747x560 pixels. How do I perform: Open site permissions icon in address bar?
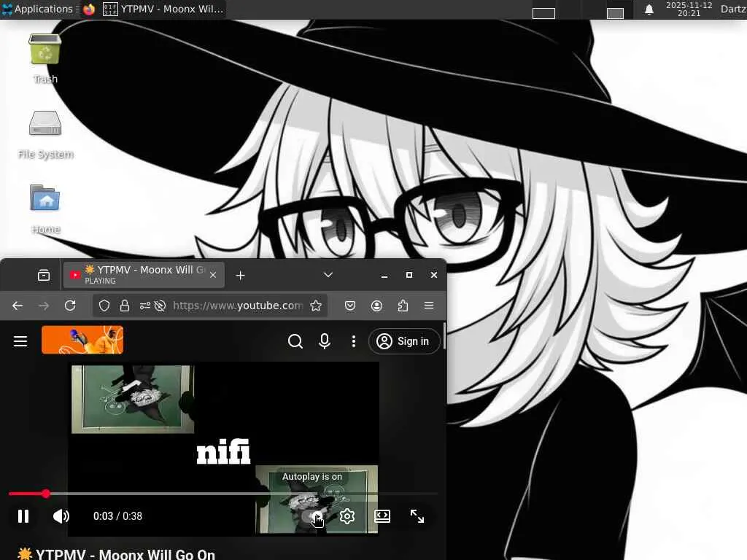pos(145,306)
